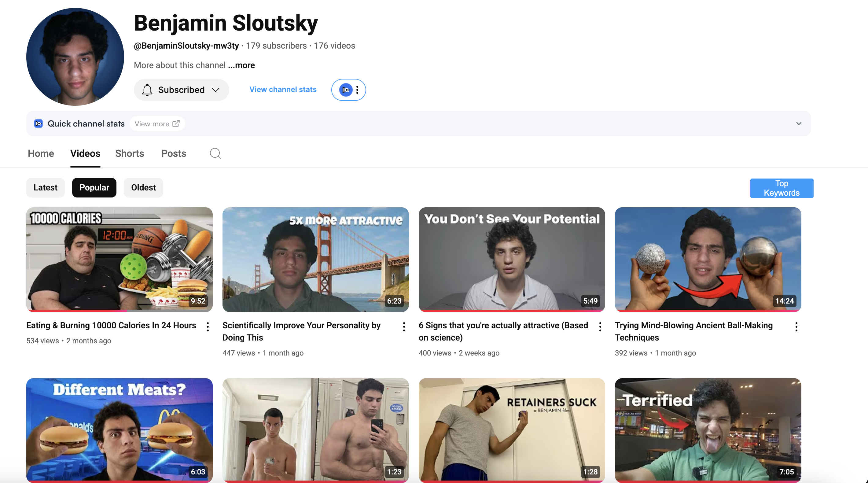Select the Latest sort filter chip
868x483 pixels.
coord(46,187)
